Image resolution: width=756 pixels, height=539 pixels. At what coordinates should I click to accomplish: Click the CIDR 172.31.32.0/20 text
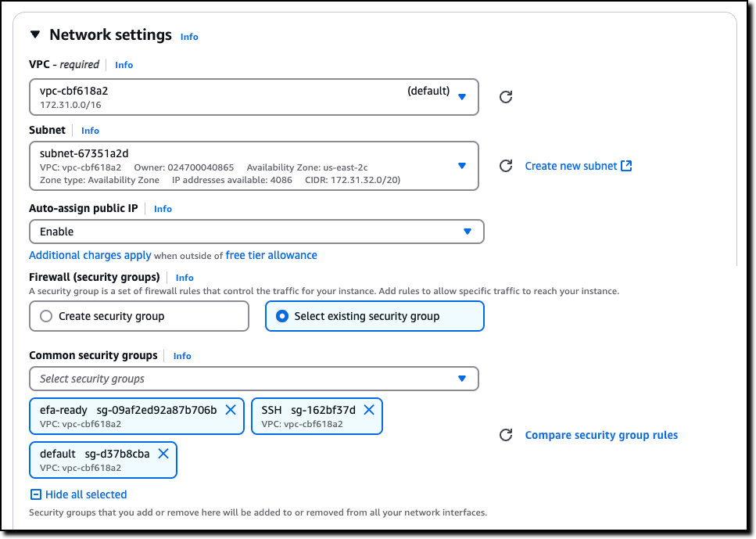(353, 180)
